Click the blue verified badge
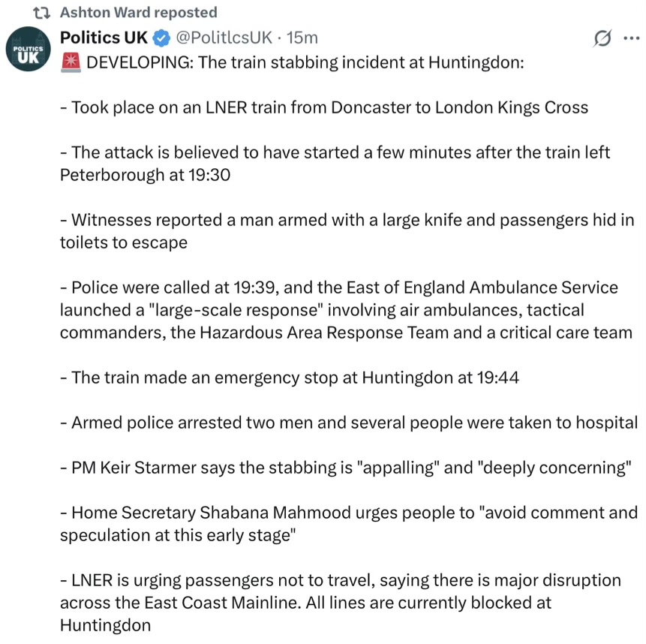This screenshot has width=646, height=644. point(161,37)
